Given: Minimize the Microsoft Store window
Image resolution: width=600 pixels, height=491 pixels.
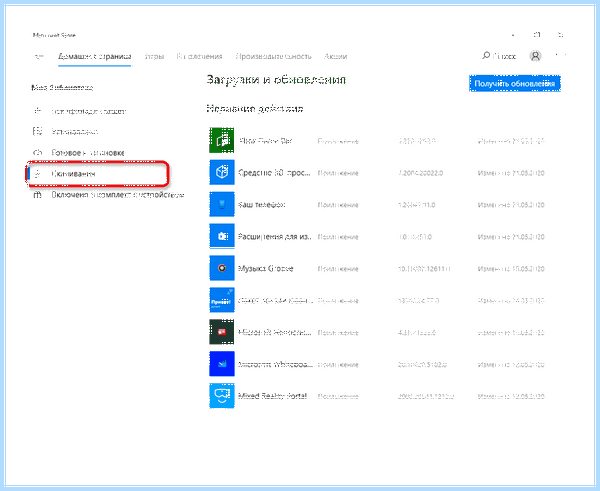Looking at the screenshot, I should pyautogui.click(x=513, y=35).
